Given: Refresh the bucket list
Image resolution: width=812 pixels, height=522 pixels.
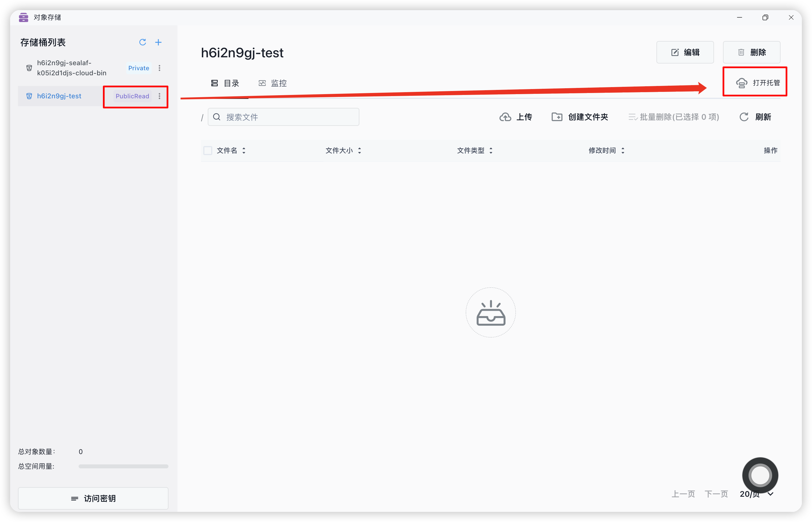Looking at the screenshot, I should 143,42.
